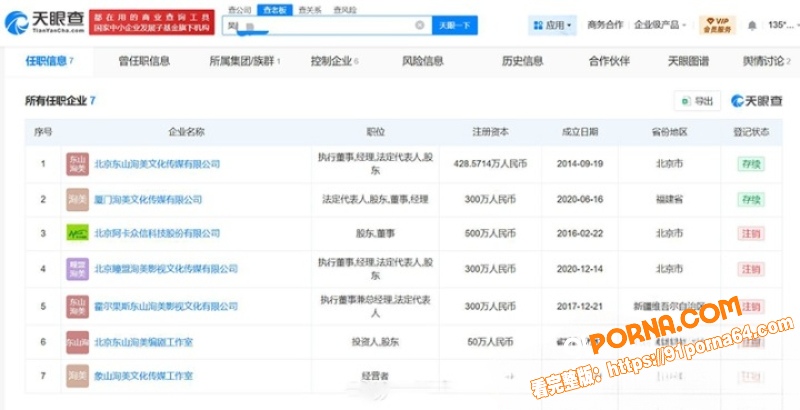The width and height of the screenshot is (800, 410).
Task: Click green logo of 北京阿卡众信科技股份有限公司
Action: click(x=78, y=234)
